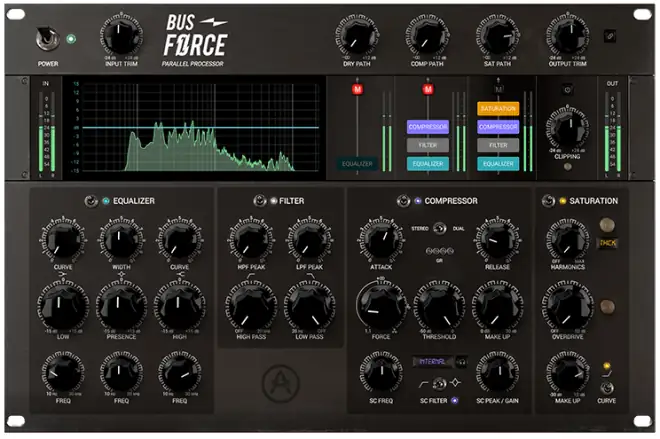The image size is (660, 439).
Task: Flip the SC Filter type switch
Action: point(439,383)
